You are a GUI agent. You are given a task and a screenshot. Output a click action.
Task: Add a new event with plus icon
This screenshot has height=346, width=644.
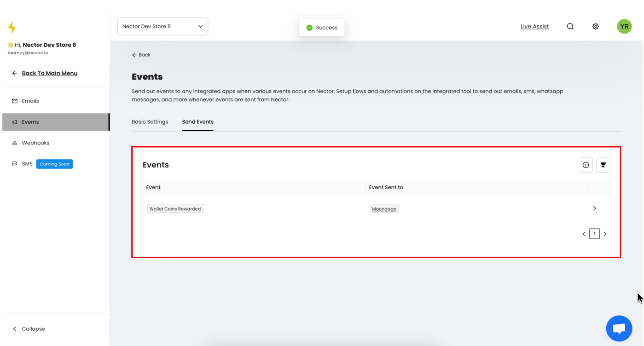[585, 165]
